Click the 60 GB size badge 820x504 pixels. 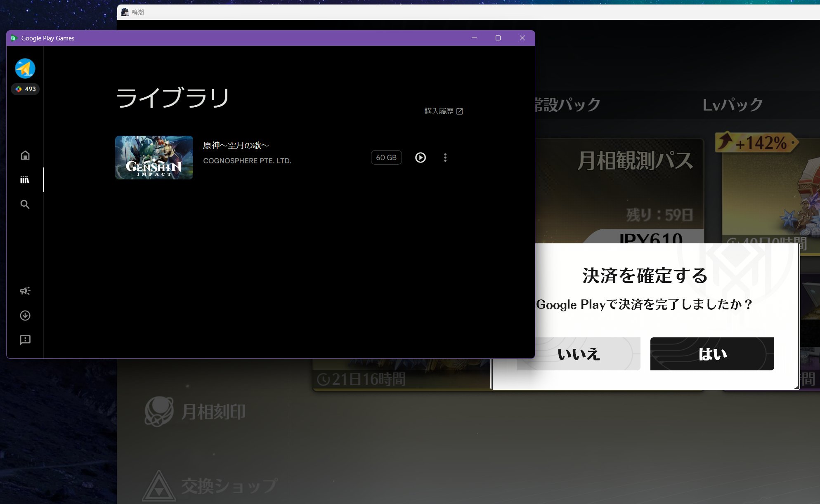pos(386,158)
